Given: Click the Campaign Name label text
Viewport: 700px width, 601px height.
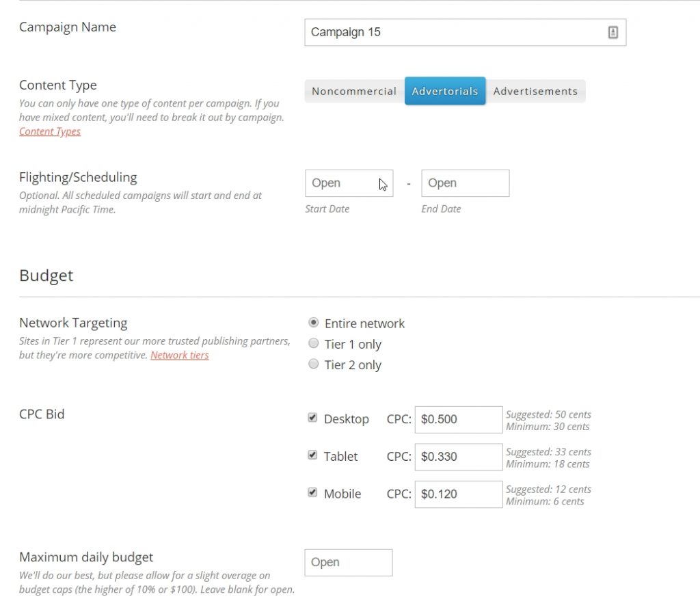Looking at the screenshot, I should tap(68, 27).
